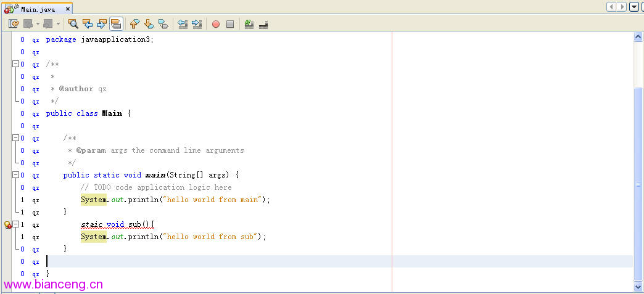This screenshot has width=644, height=294.
Task: Click '// TODO code application logic here' comment
Action: 156,187
